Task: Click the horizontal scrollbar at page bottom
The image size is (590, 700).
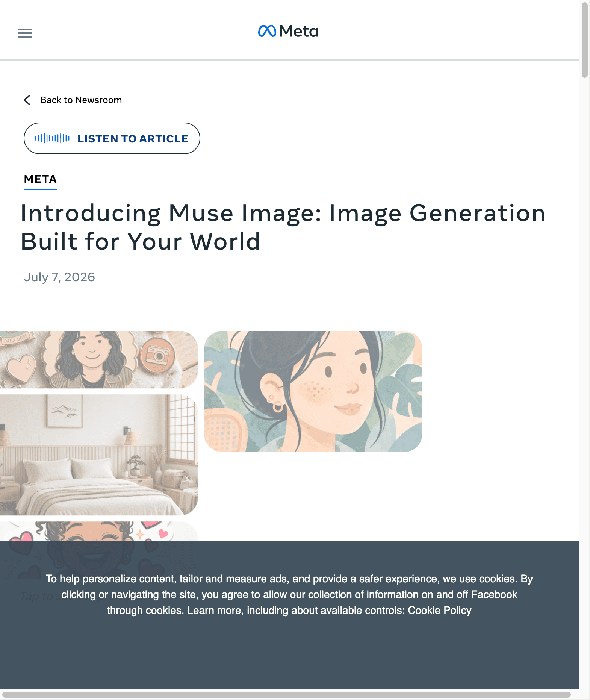Action: [286, 695]
